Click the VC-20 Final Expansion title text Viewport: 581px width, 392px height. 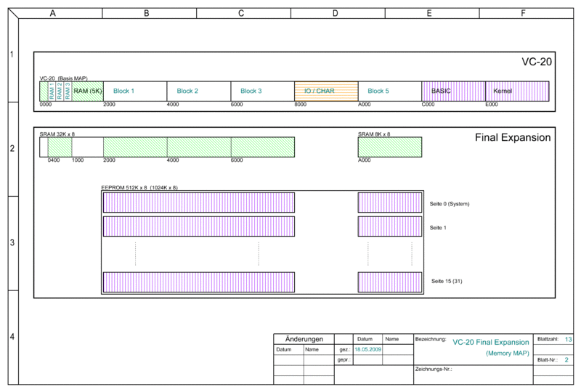492,341
